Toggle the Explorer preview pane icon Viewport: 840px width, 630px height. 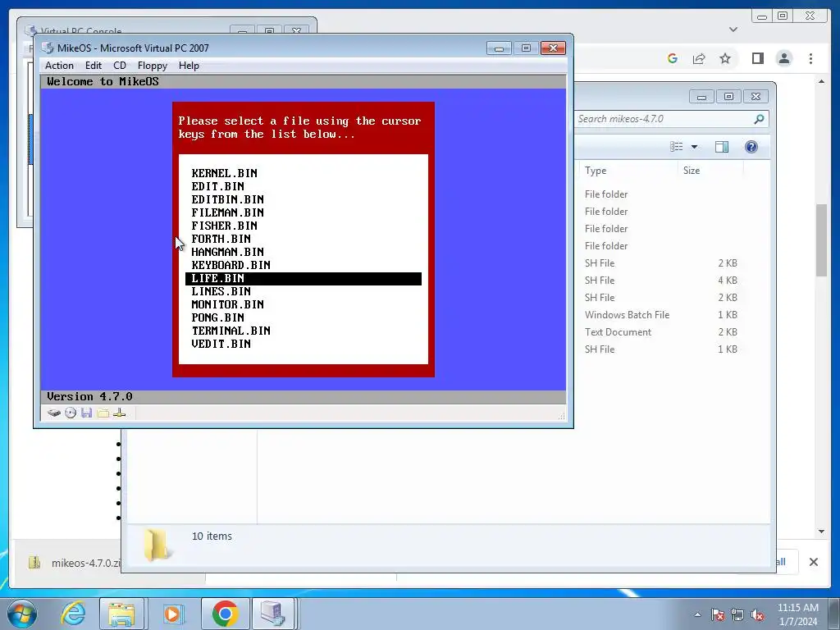click(x=722, y=147)
